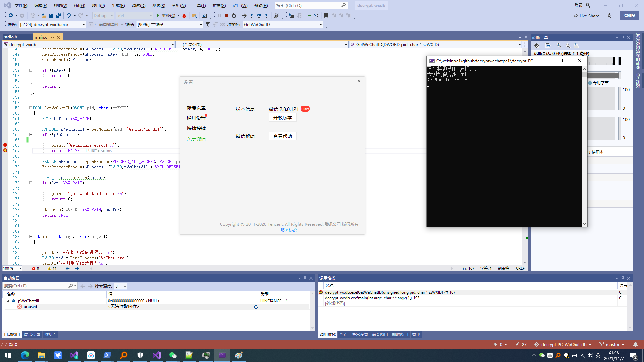Select 快捷按键 in WeChat settings
Viewport: 644px width, 362px height.
196,128
